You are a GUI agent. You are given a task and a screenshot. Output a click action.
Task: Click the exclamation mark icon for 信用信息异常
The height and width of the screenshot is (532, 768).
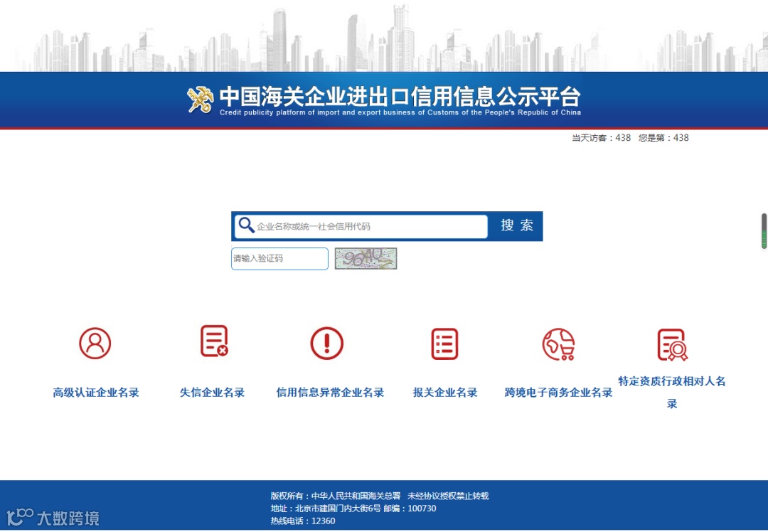pos(326,344)
